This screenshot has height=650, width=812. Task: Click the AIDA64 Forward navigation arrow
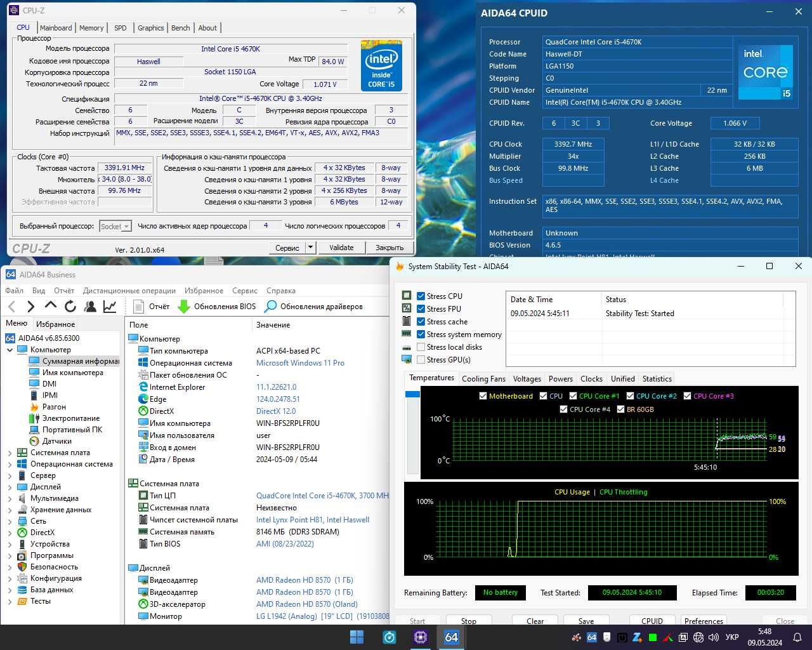pyautogui.click(x=30, y=307)
